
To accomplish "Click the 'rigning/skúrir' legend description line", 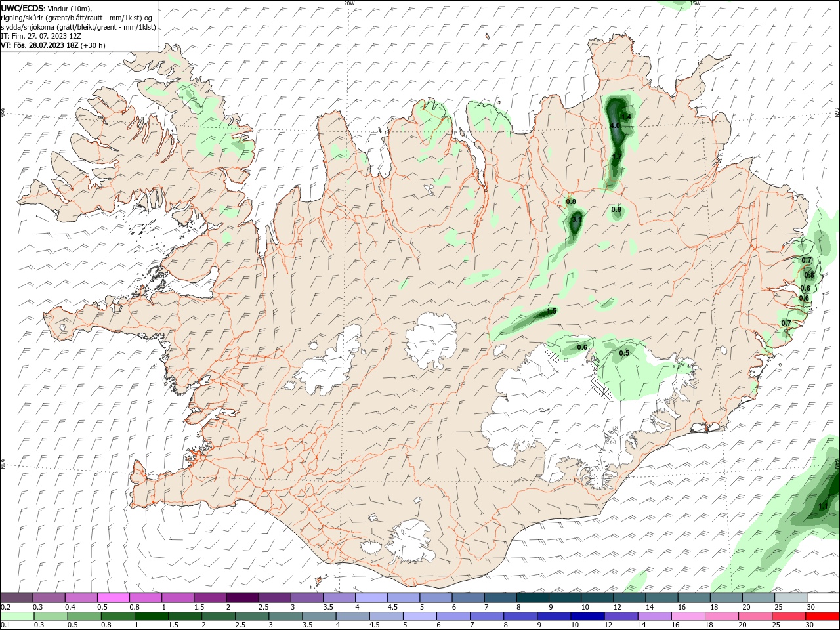I will 77,17.
